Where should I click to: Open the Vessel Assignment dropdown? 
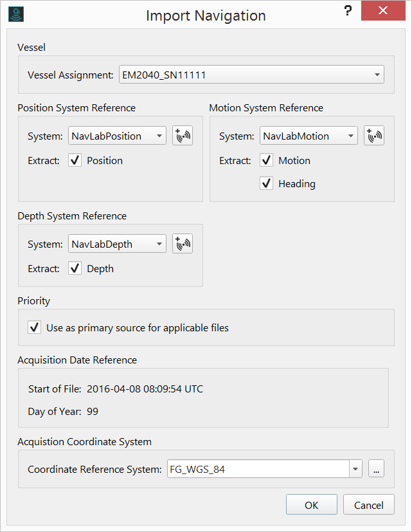click(251, 75)
